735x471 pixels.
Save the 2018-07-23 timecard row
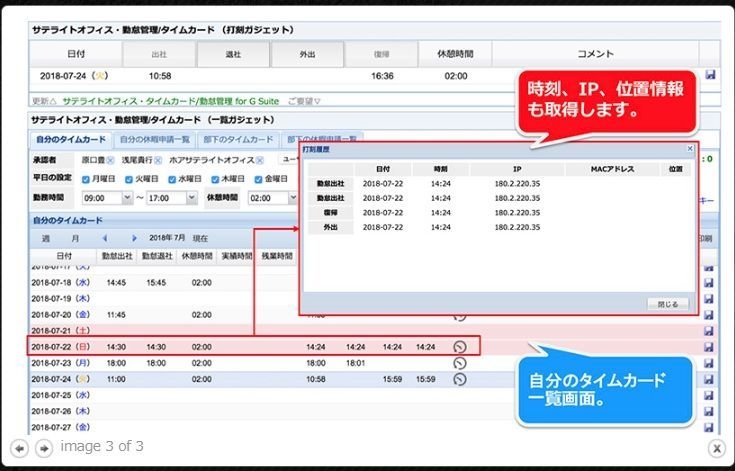(x=709, y=363)
